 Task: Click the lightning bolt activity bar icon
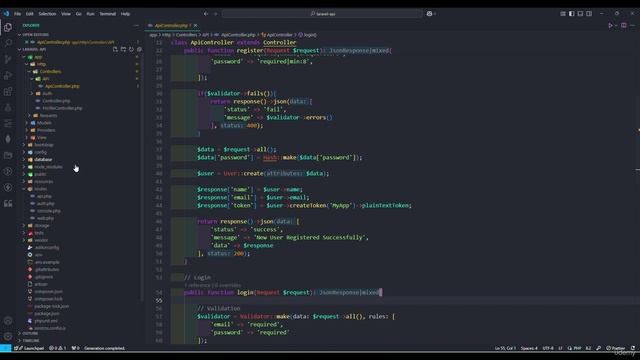click(x=8, y=187)
